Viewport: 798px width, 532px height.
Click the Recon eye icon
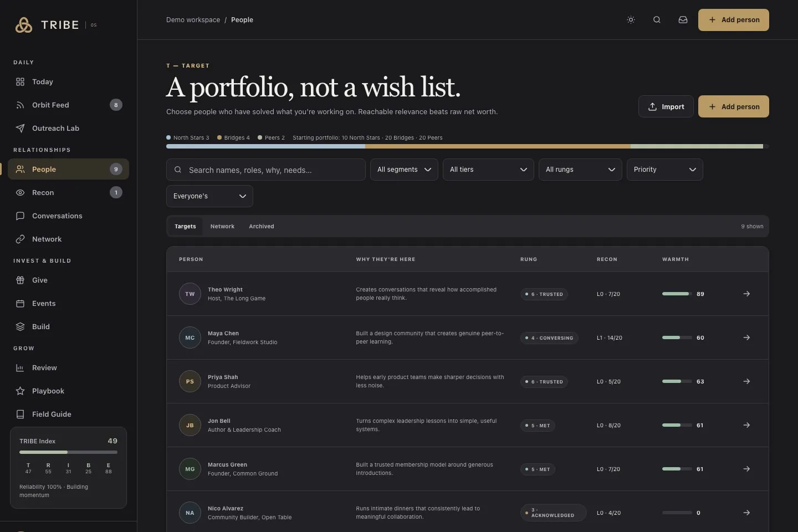(21, 192)
